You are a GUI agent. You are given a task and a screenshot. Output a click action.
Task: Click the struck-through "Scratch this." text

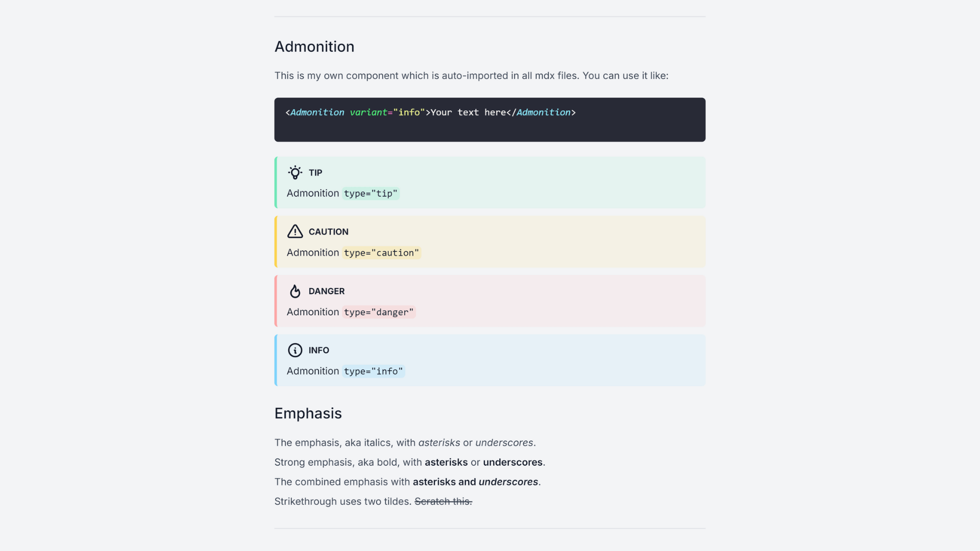click(443, 502)
